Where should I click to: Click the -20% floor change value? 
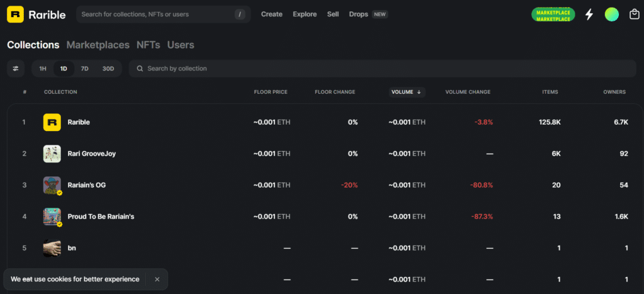pyautogui.click(x=350, y=185)
